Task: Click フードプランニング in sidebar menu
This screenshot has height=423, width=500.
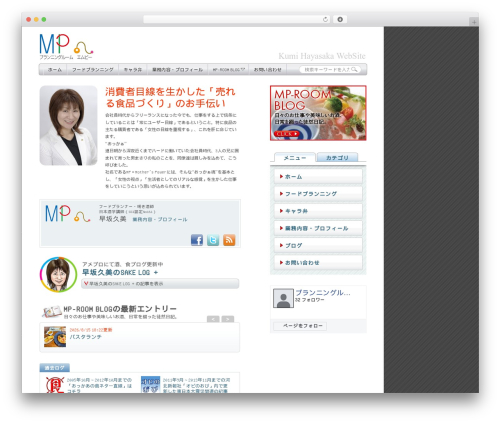Action: coord(318,194)
